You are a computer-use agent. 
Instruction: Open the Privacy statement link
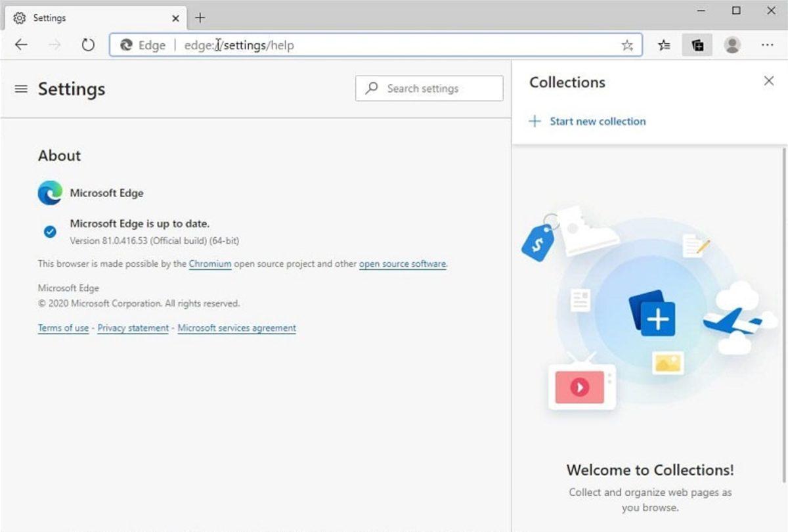click(133, 328)
